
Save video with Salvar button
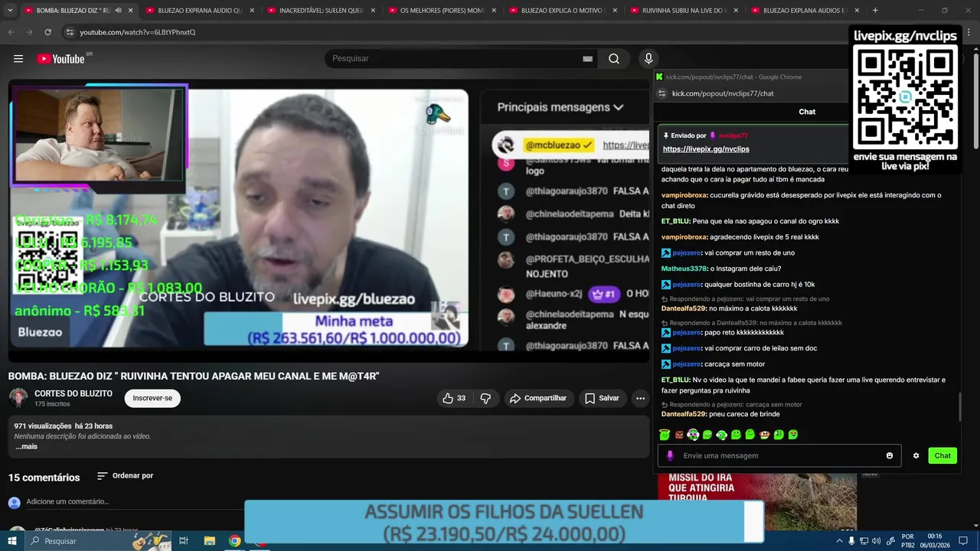pyautogui.click(x=601, y=398)
